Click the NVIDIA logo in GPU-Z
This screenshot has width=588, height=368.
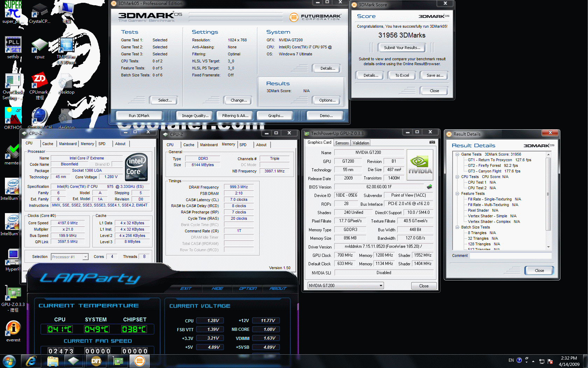click(x=420, y=165)
